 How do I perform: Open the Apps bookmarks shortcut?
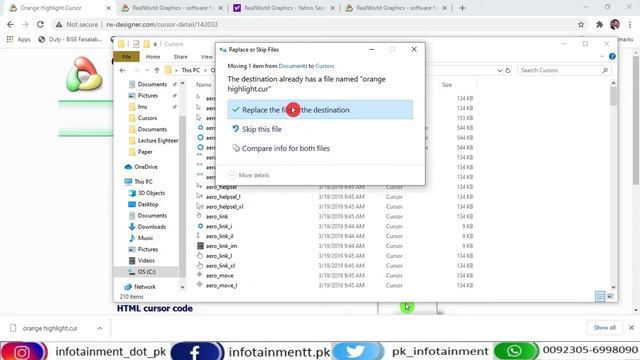tap(18, 39)
